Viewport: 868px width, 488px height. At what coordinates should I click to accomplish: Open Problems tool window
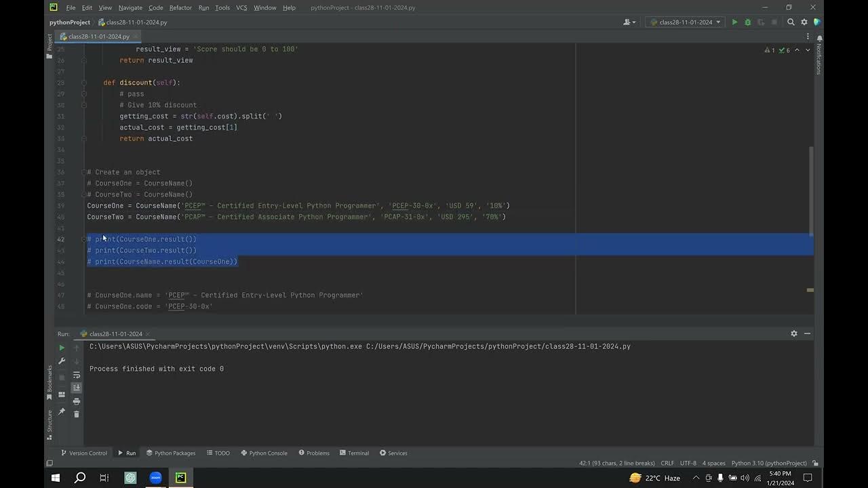(x=313, y=453)
